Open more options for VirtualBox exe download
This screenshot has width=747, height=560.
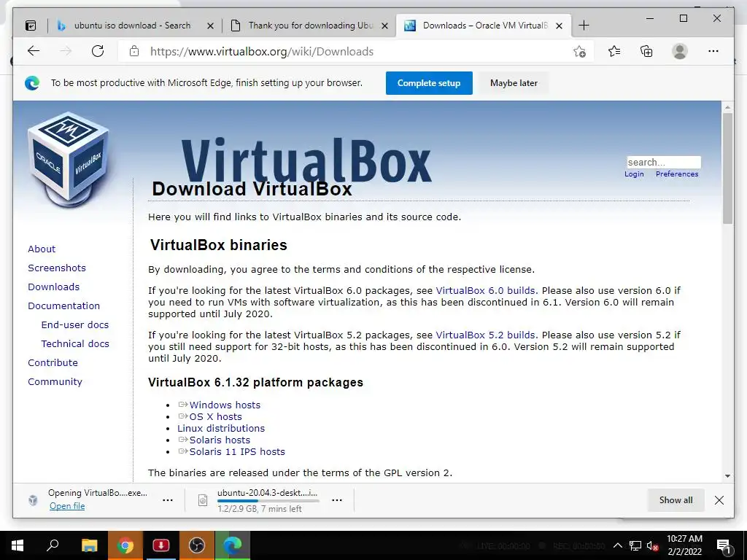tap(168, 500)
